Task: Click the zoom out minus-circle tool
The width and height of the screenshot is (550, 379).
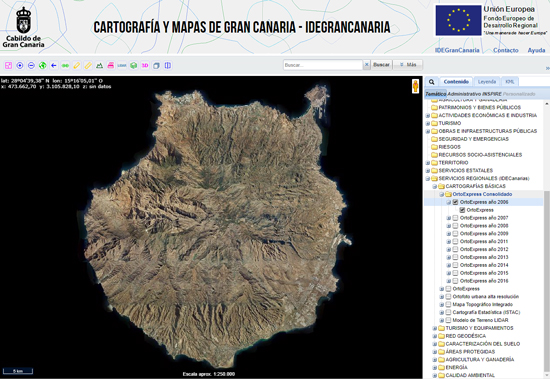Action: (x=31, y=65)
